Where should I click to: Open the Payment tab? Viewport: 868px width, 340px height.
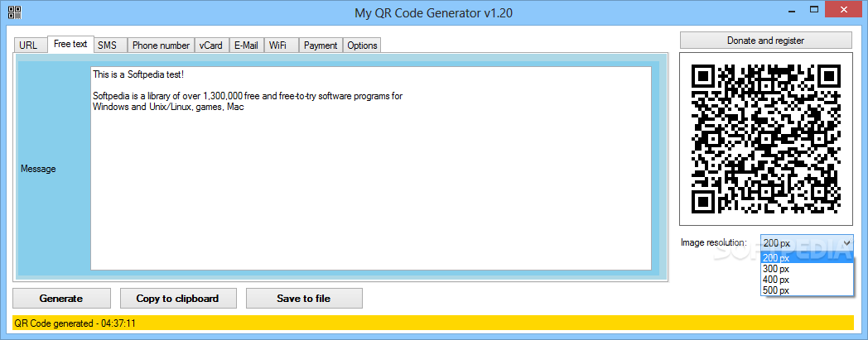tap(321, 45)
